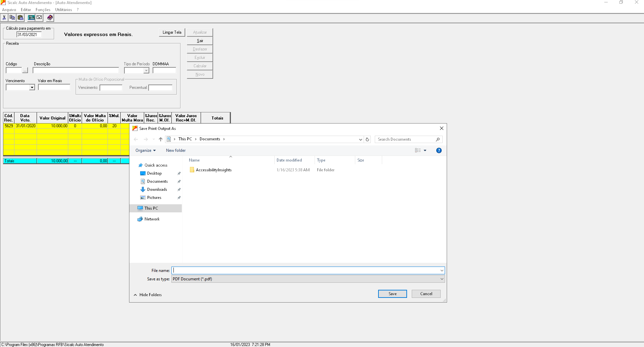The image size is (644, 347).
Task: Open the calculator toolbar icon
Action: tap(31, 18)
